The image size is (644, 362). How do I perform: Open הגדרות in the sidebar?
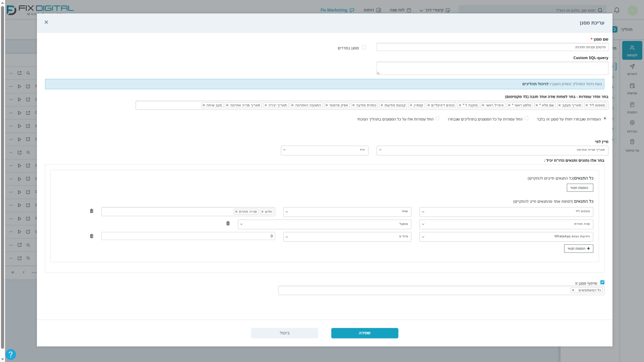click(632, 127)
